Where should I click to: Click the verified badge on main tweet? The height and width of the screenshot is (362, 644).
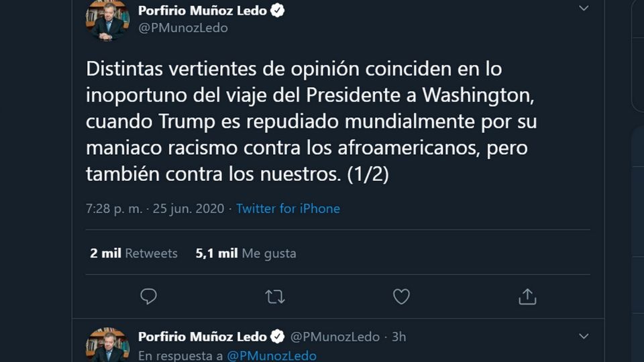[x=277, y=11]
